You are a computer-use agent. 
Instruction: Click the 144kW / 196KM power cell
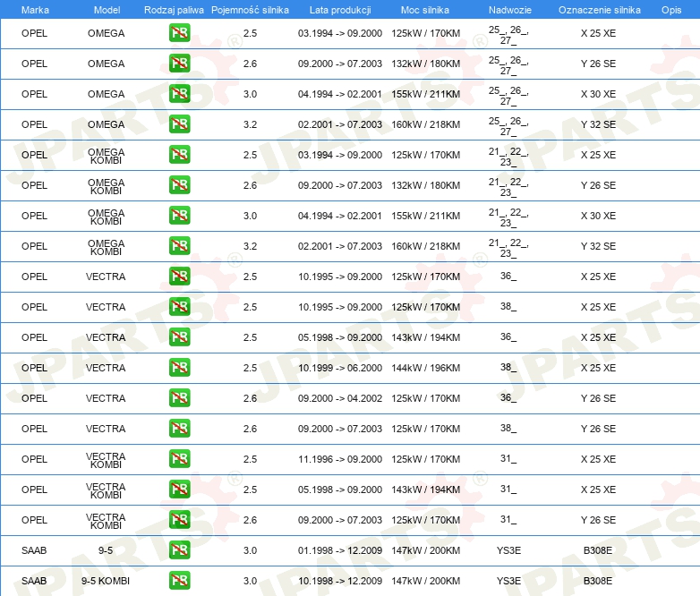[425, 368]
